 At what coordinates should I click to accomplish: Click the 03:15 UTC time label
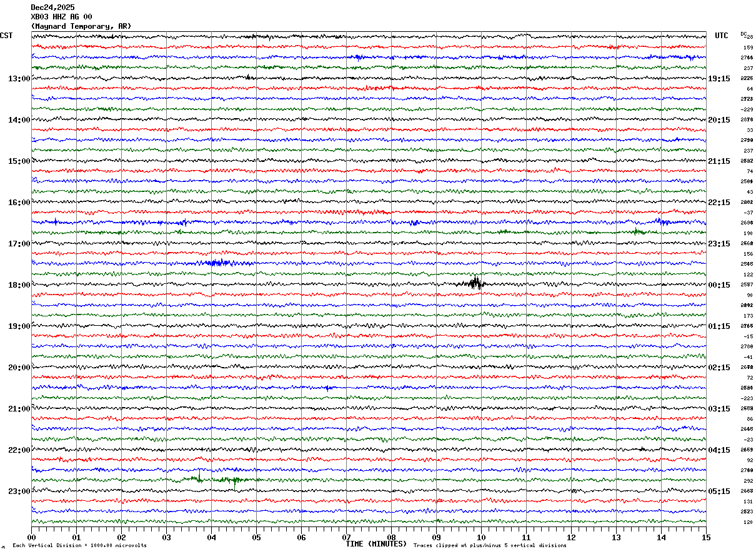tap(719, 409)
